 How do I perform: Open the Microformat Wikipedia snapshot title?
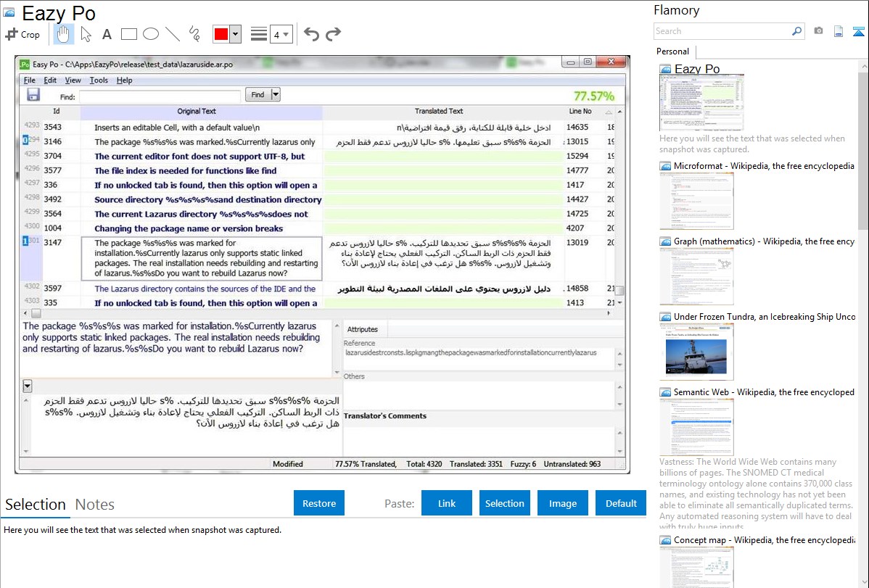tap(764, 166)
